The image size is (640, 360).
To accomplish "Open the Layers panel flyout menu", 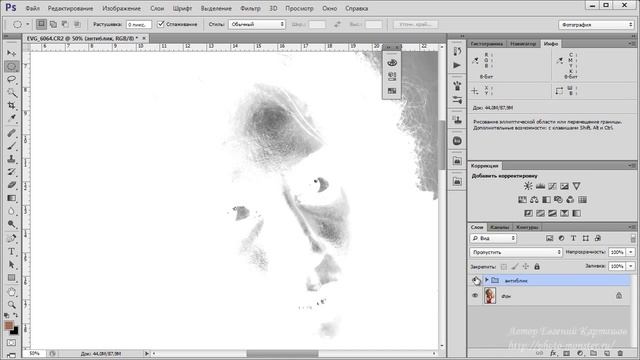I will (632, 227).
